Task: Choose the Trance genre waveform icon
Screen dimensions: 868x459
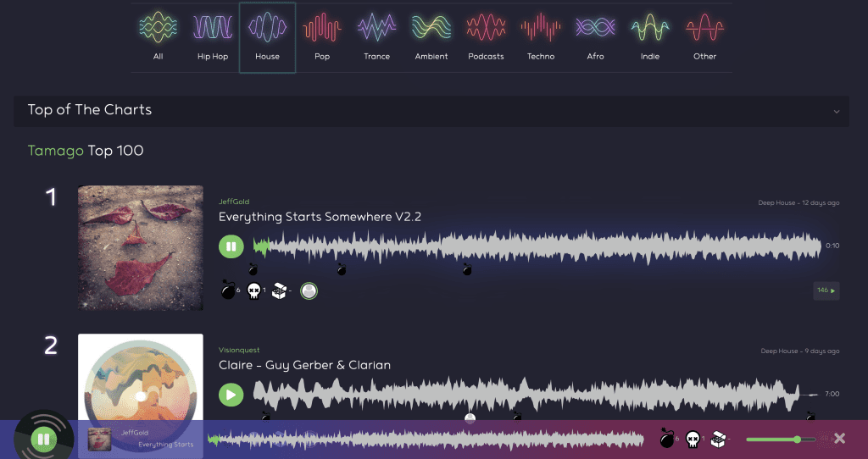Action: point(376,28)
